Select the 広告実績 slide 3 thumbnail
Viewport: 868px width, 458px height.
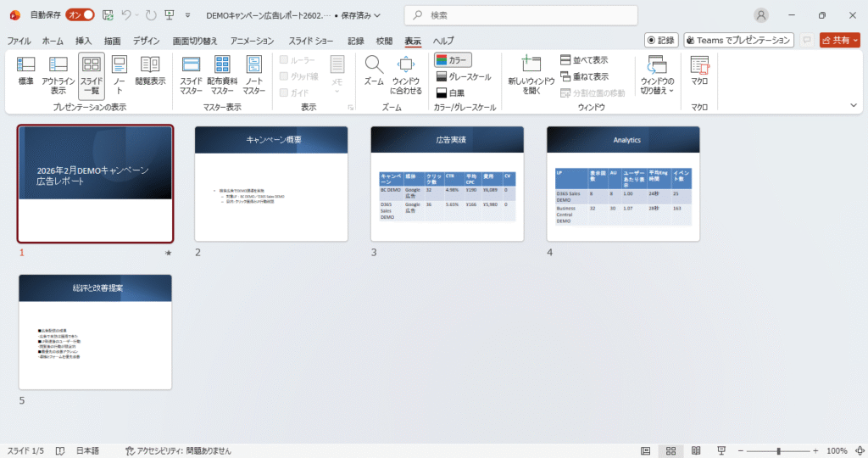(447, 183)
